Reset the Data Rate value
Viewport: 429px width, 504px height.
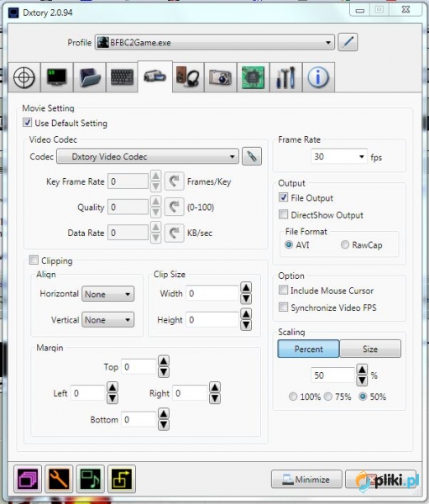coord(174,233)
